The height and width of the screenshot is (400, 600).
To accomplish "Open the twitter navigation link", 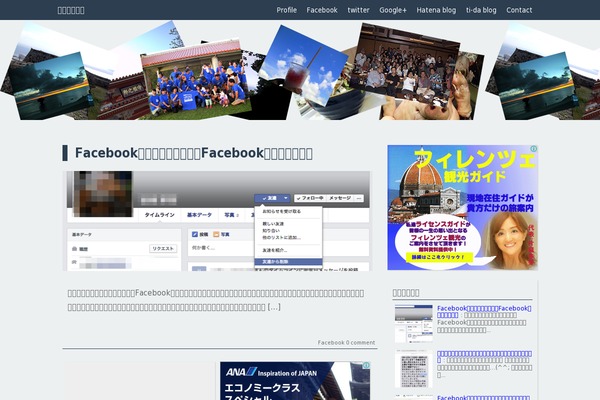I will 358,10.
